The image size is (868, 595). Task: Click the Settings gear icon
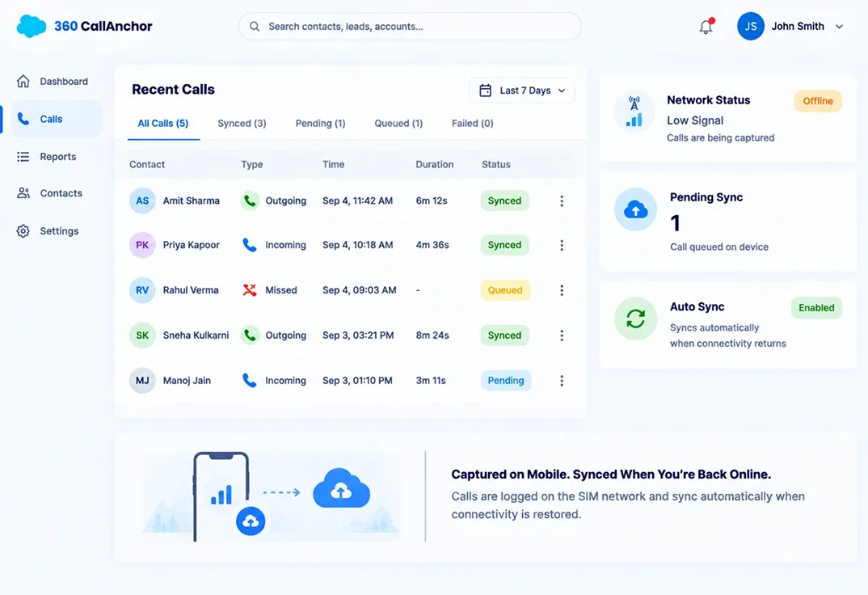coord(23,230)
